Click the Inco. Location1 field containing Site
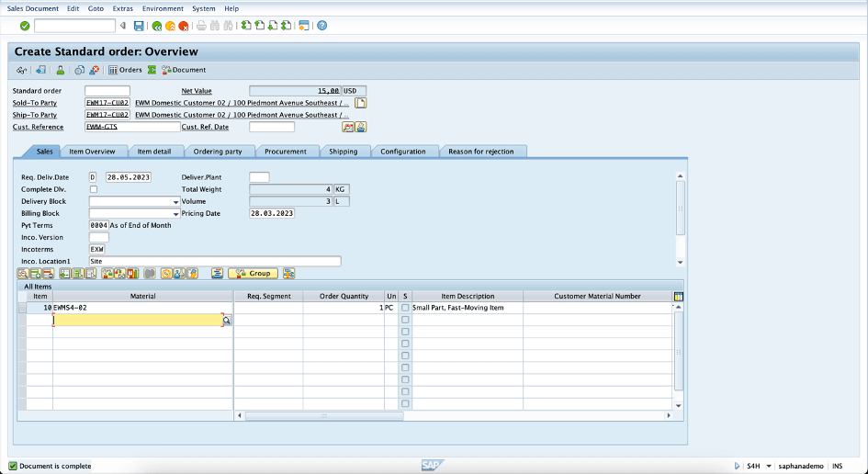Image resolution: width=868 pixels, height=474 pixels. click(215, 262)
